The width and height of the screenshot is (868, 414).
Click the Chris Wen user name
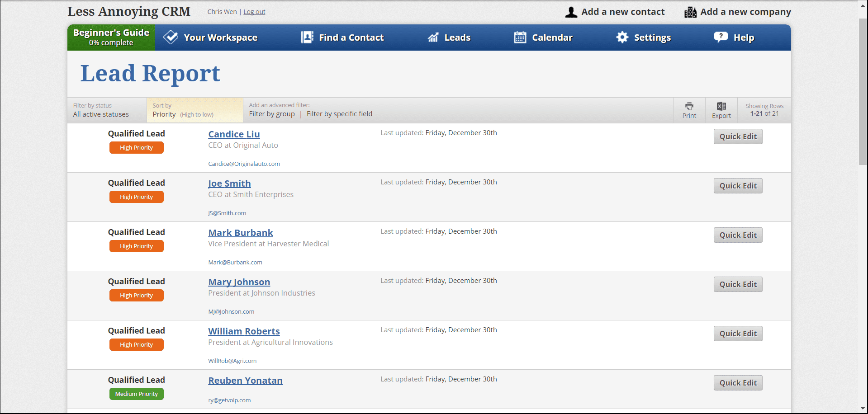pos(222,12)
